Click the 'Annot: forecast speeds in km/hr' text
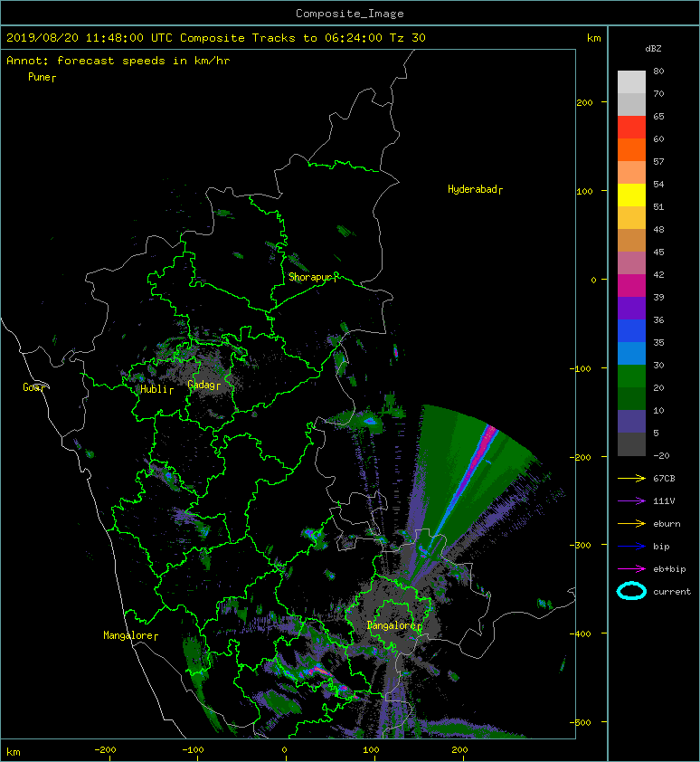700x762 pixels. coord(118,61)
